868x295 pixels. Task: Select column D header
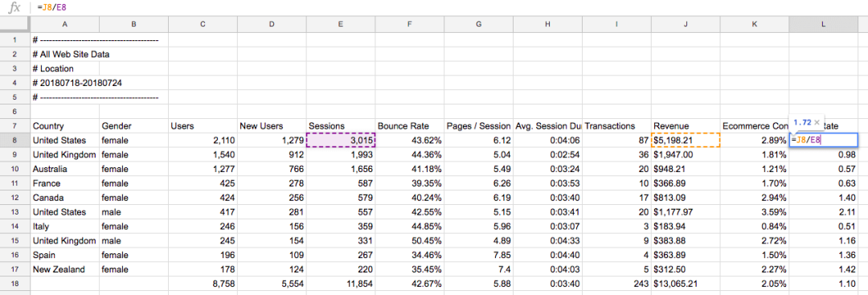272,24
